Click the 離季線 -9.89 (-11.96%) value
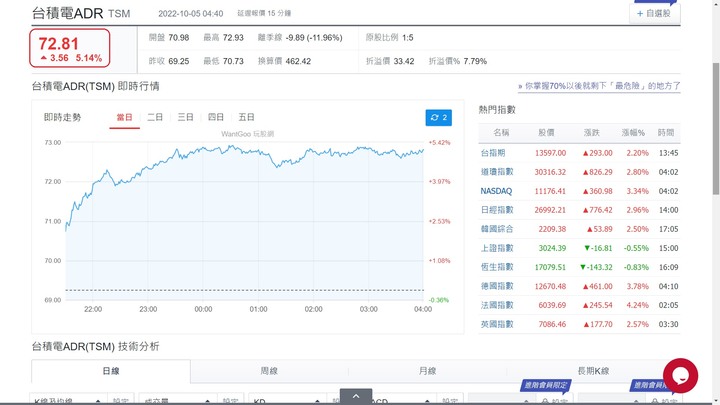This screenshot has width=720, height=405. pos(314,38)
